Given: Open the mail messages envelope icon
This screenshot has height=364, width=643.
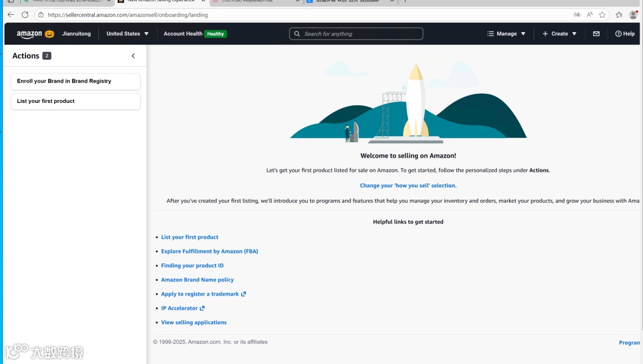Looking at the screenshot, I should (596, 33).
